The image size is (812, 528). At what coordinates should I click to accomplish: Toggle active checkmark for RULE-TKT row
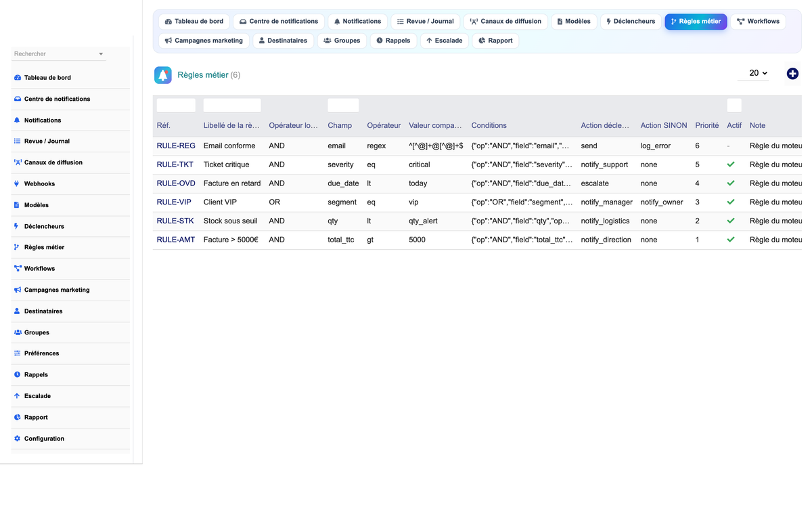click(731, 164)
